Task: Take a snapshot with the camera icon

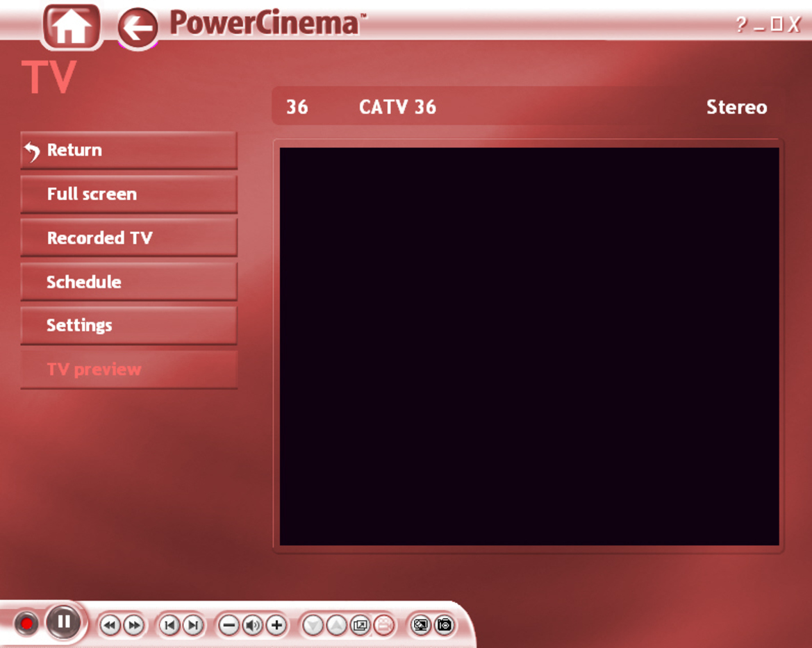Action: (x=445, y=625)
